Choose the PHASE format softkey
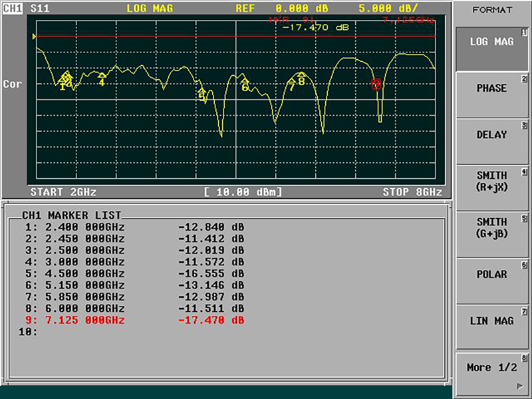Viewport: 532px width, 399px height. [491, 96]
